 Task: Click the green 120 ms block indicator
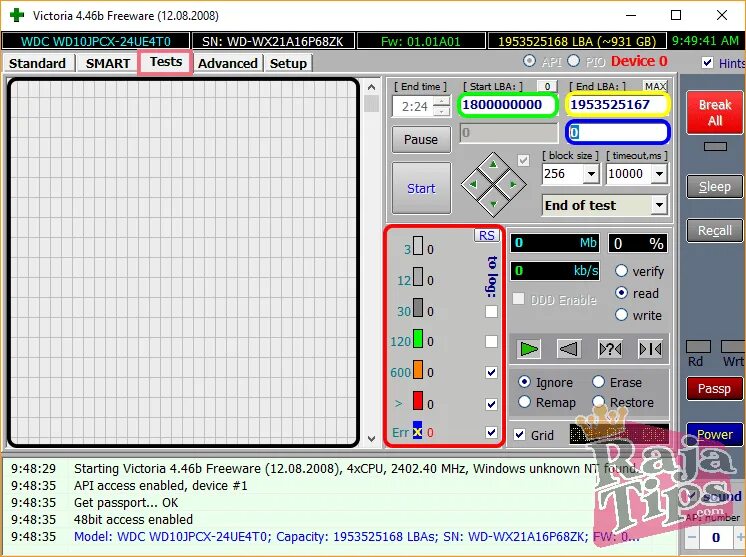418,339
